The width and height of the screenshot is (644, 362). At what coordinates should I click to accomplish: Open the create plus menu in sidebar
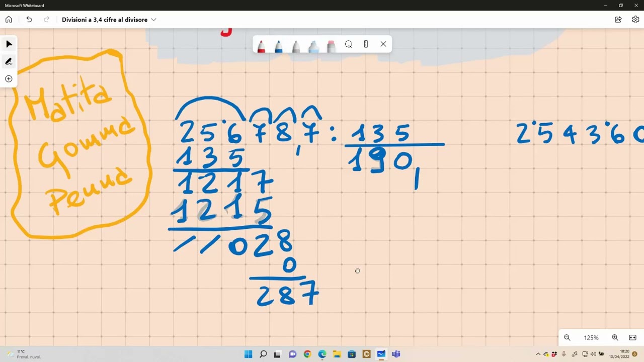[x=9, y=79]
